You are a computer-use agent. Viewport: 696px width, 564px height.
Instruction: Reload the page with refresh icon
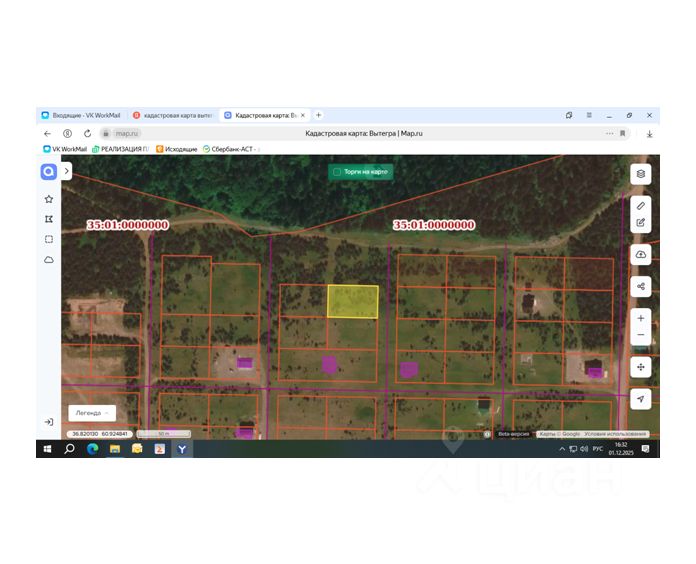point(87,134)
